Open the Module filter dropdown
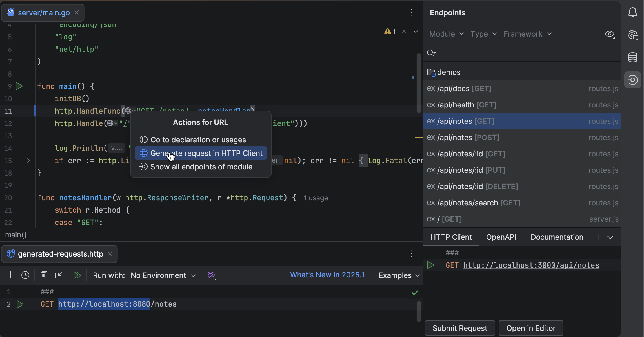The height and width of the screenshot is (337, 644). click(446, 34)
